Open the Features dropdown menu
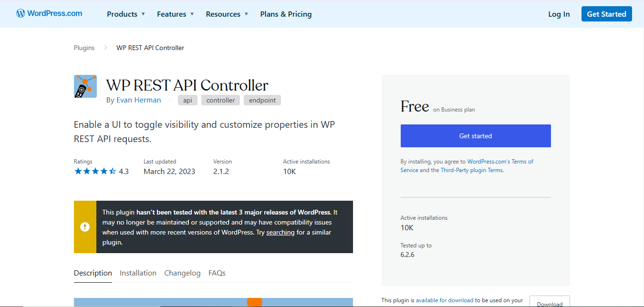The height and width of the screenshot is (307, 644). [x=175, y=14]
